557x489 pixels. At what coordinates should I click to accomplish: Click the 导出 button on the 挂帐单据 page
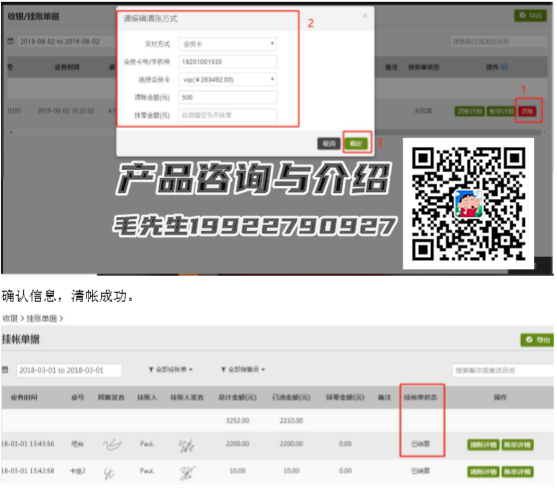coord(537,340)
